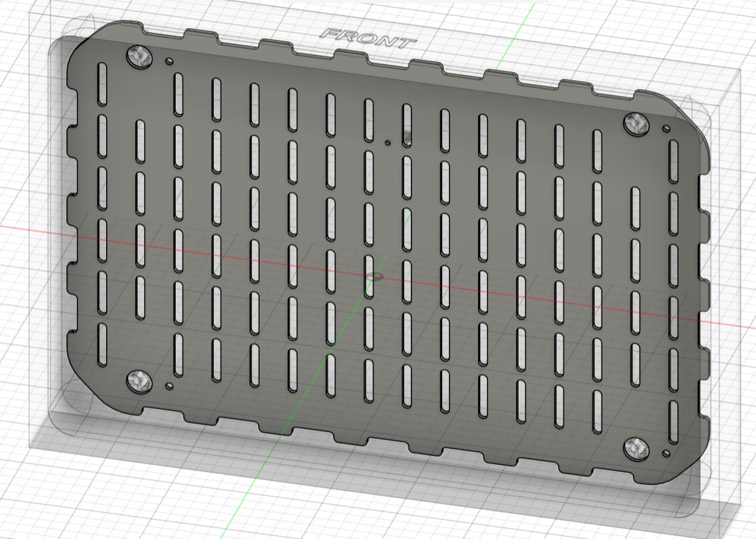756x539 pixels.
Task: Click the sketch origin point at panel center
Action: coord(374,276)
